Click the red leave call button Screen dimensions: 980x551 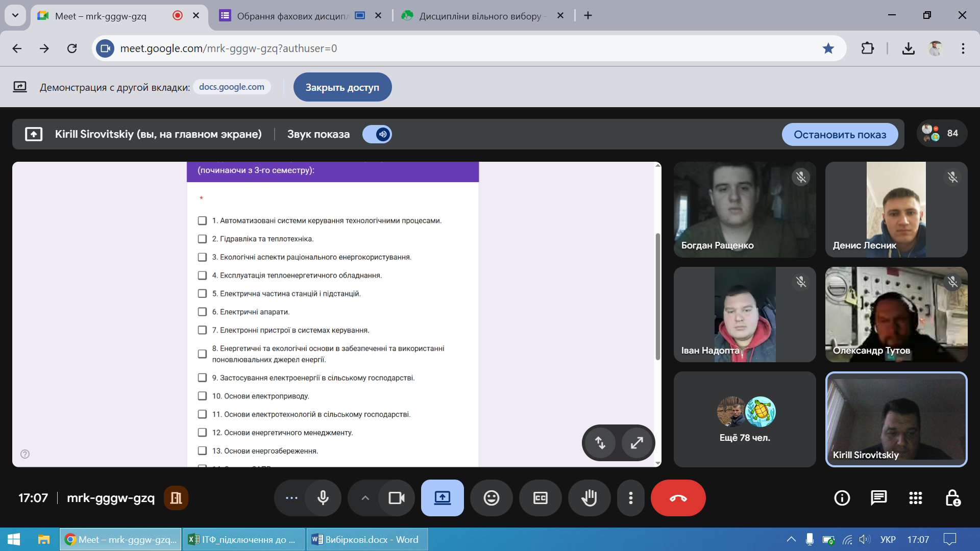pyautogui.click(x=678, y=498)
